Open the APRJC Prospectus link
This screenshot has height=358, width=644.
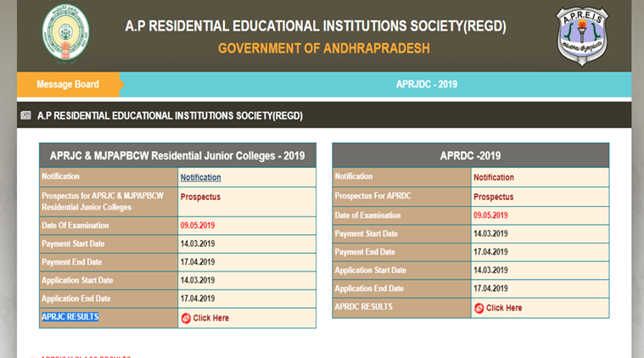point(200,197)
